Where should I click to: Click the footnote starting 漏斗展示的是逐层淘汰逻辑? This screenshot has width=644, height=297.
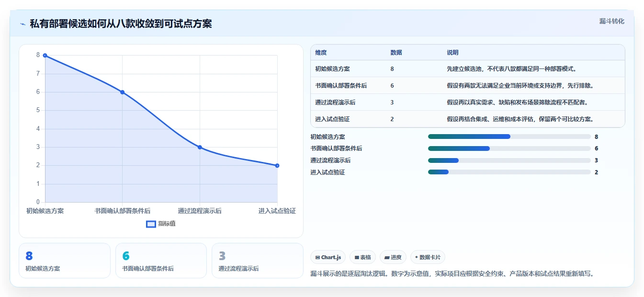pos(452,274)
